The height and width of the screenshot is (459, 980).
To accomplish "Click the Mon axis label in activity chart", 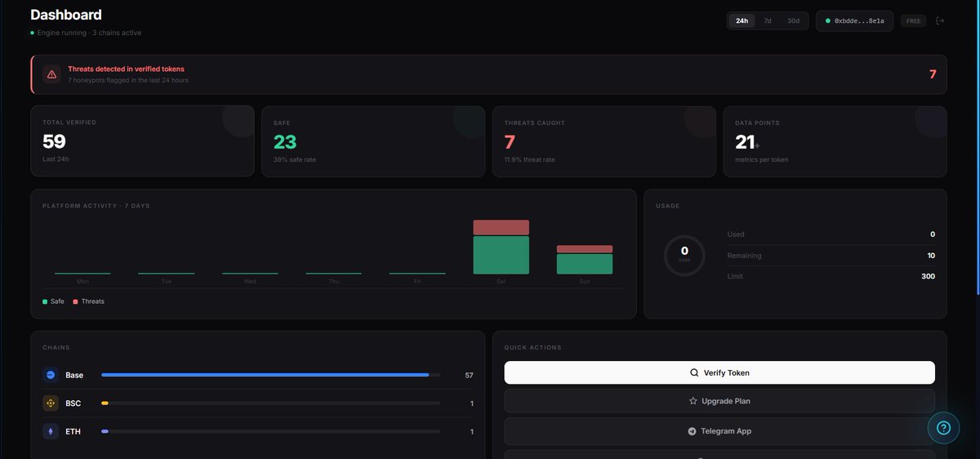I will point(82,281).
